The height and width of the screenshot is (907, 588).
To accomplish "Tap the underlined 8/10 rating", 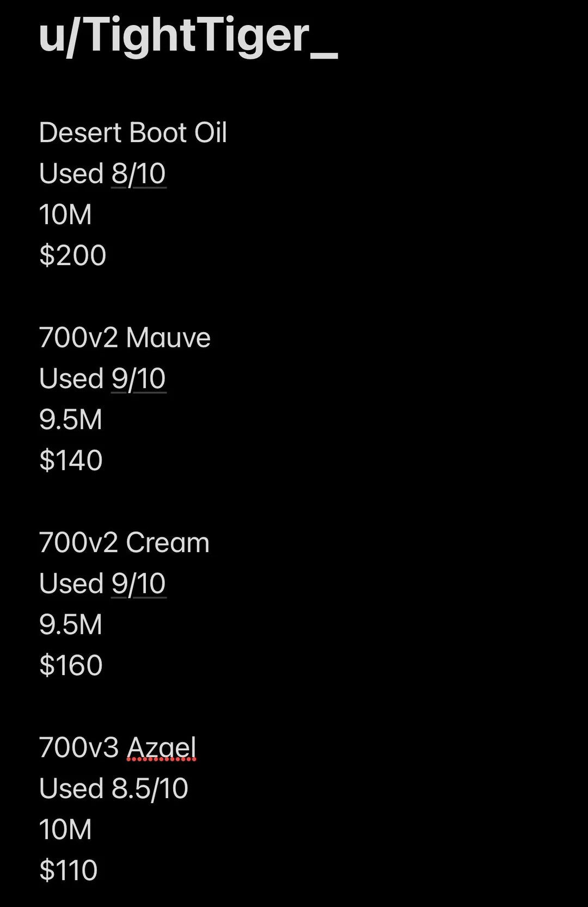I will tap(139, 174).
